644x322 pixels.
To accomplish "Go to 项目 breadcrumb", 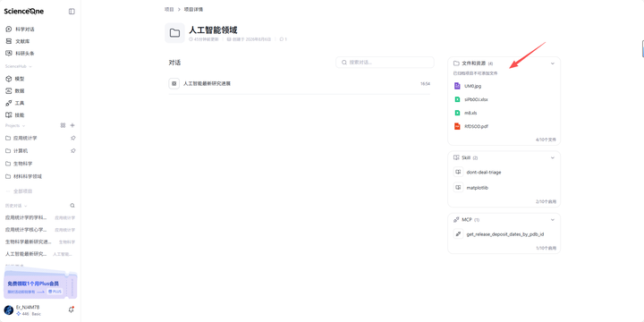I will pos(169,9).
